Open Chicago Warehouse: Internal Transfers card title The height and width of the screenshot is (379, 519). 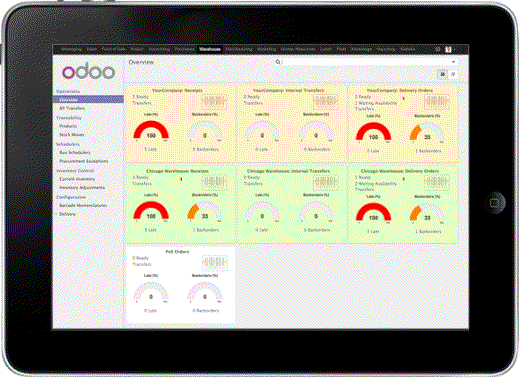coord(289,171)
